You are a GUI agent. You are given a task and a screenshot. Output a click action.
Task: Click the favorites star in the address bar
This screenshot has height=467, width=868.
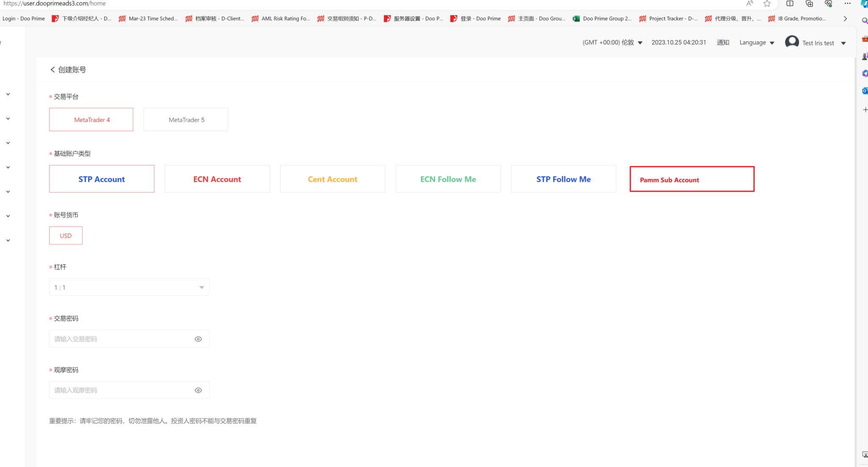767,3
